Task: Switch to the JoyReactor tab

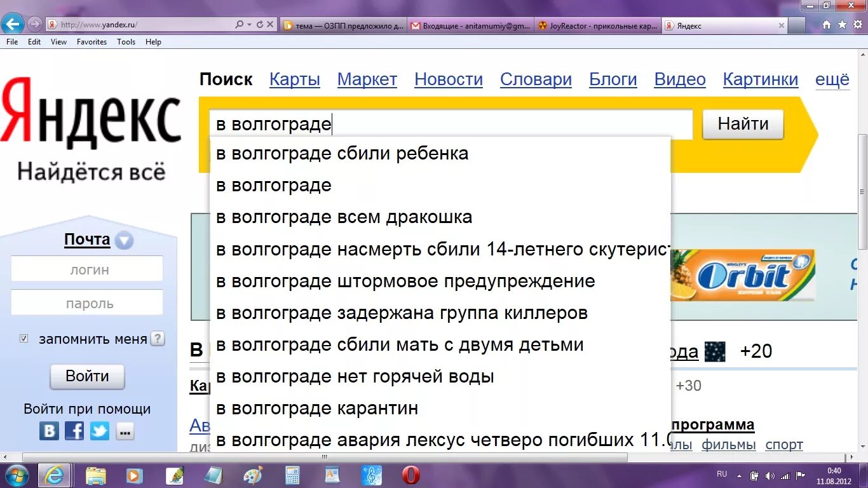Action: click(x=597, y=25)
